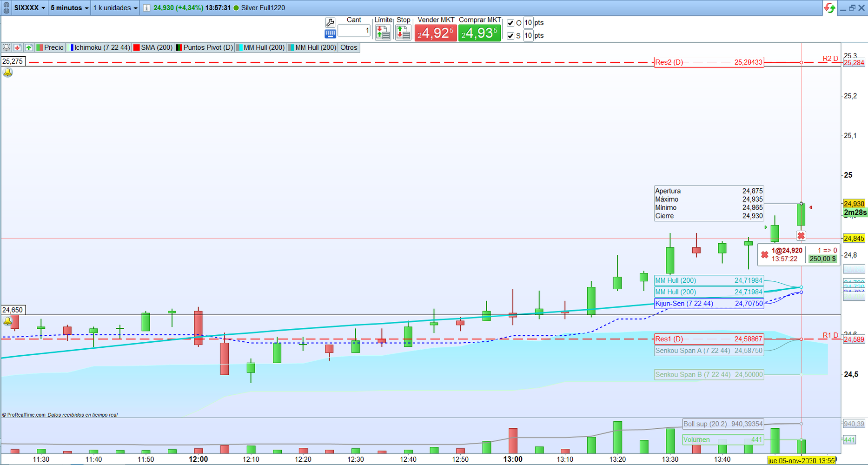The width and height of the screenshot is (868, 465).
Task: Click the S points input field
Action: pyautogui.click(x=528, y=36)
